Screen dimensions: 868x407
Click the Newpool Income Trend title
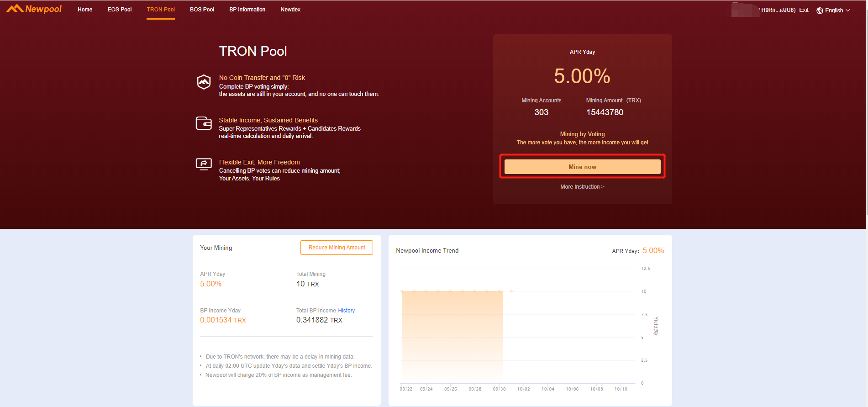[x=427, y=250]
